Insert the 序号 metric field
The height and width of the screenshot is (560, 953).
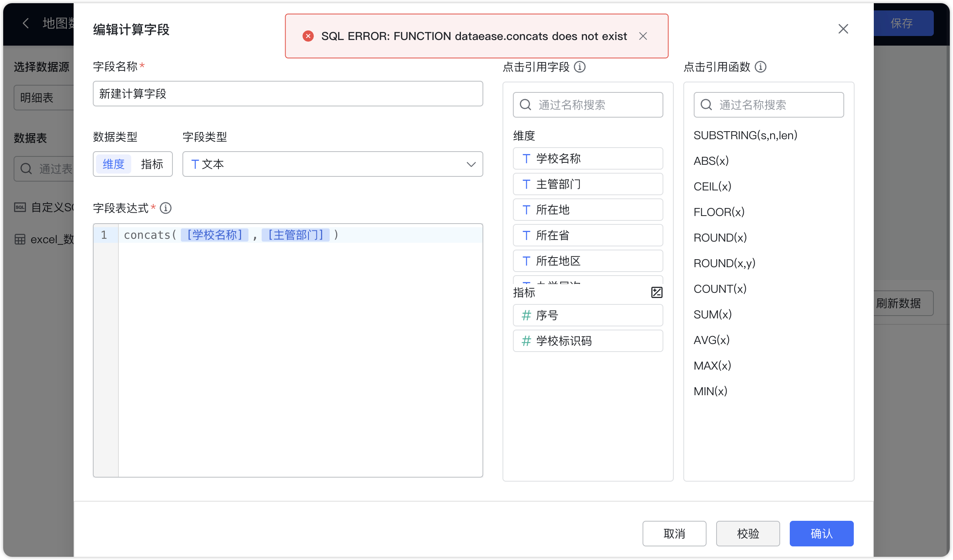(x=588, y=315)
